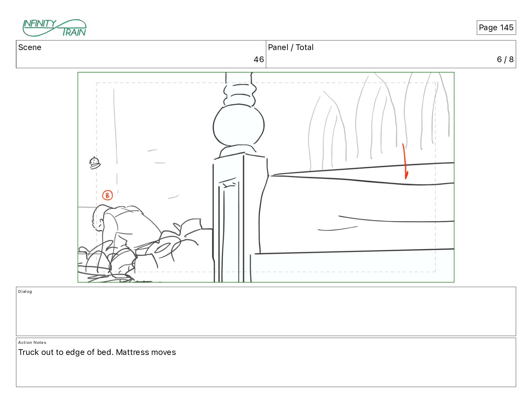This screenshot has height=411, width=532.
Task: Click the Dialog label
Action: (x=25, y=291)
